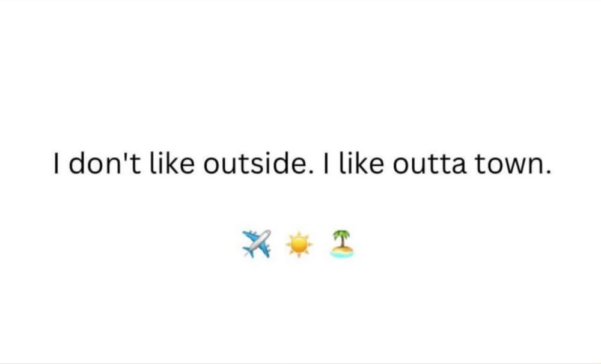
Task: Click the word "don't"
Action: click(105, 163)
